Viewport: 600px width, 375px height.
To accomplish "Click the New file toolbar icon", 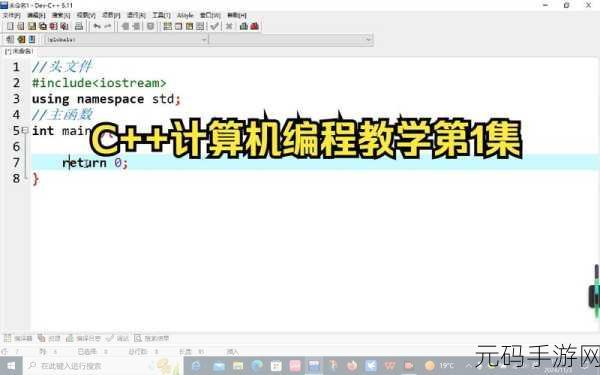I will [x=10, y=26].
